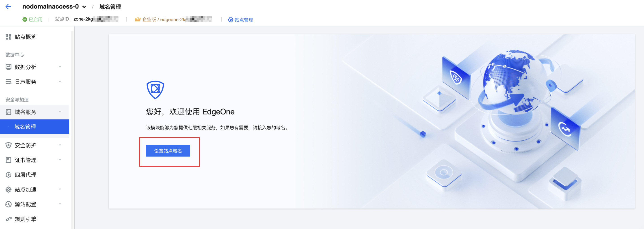Open the 四层代理 menu item
Viewport: 644px width, 229px height.
point(26,175)
